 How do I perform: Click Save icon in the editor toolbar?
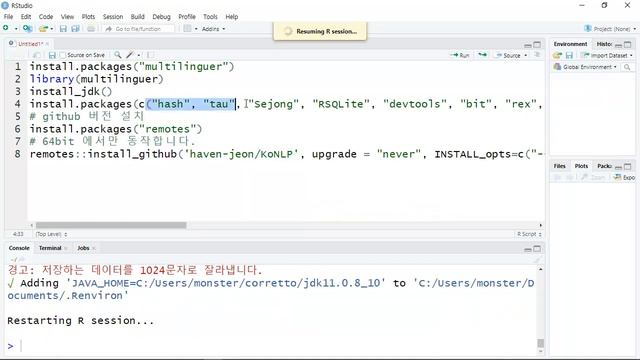tap(52, 55)
